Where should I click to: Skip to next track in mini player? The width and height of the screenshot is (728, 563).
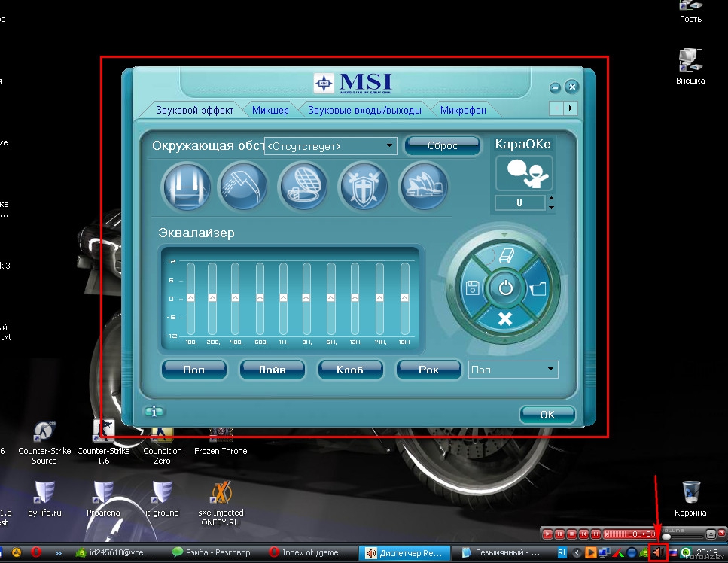click(x=596, y=534)
